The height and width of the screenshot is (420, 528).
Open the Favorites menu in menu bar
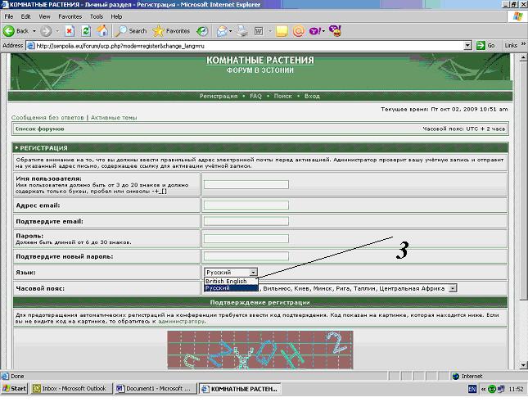[70, 16]
